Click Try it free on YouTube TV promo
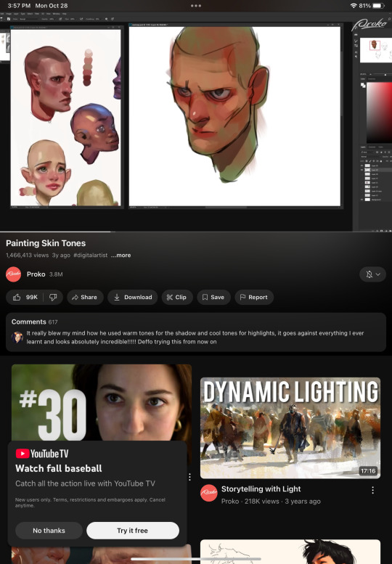This screenshot has width=392, height=564. pos(133,531)
